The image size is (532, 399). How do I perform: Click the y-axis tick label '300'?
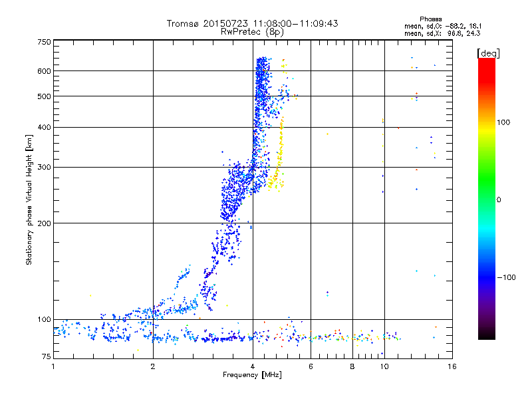pyautogui.click(x=44, y=168)
